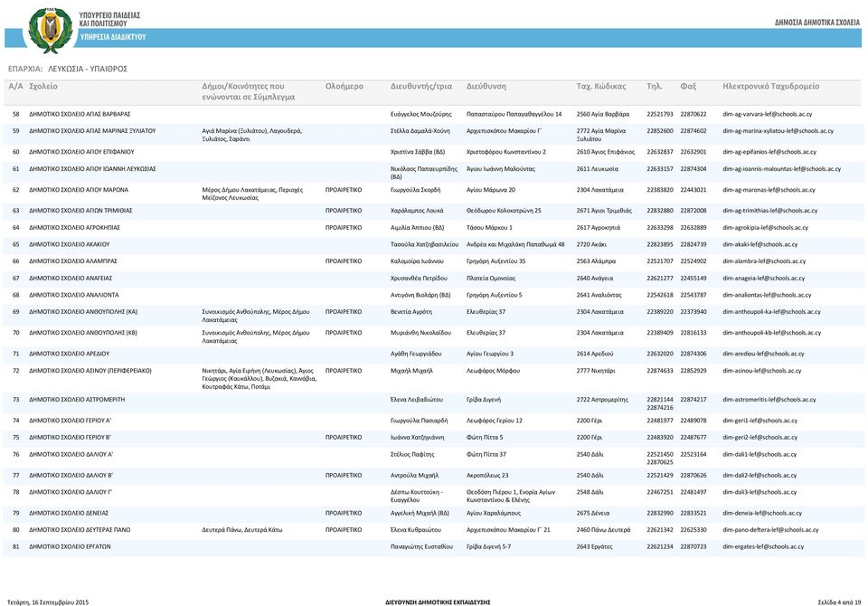Click email dim-dali2-lef@schools.ac.cy
Image resolution: width=868 pixels, height=606 pixels.
(x=759, y=475)
